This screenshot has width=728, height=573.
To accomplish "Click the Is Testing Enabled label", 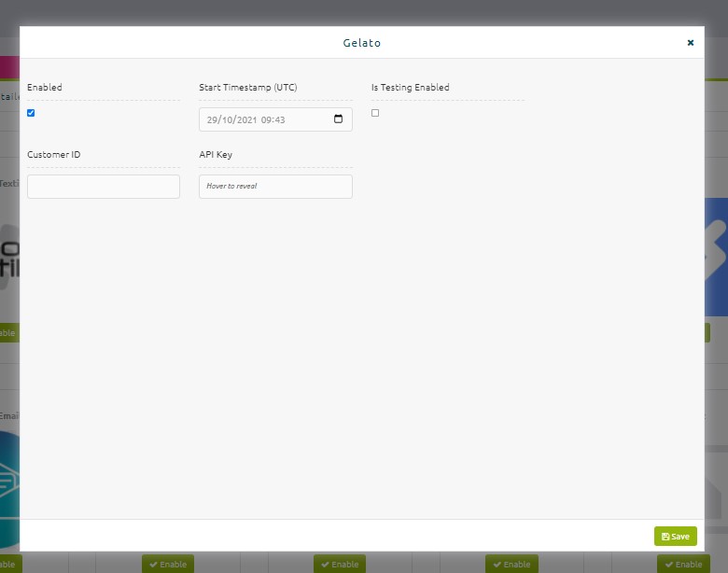I will (410, 88).
